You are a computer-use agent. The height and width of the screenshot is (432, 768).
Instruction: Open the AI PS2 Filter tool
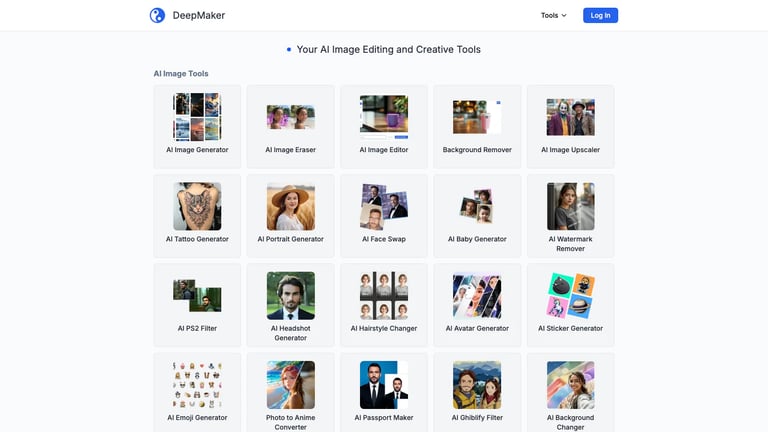pyautogui.click(x=197, y=305)
